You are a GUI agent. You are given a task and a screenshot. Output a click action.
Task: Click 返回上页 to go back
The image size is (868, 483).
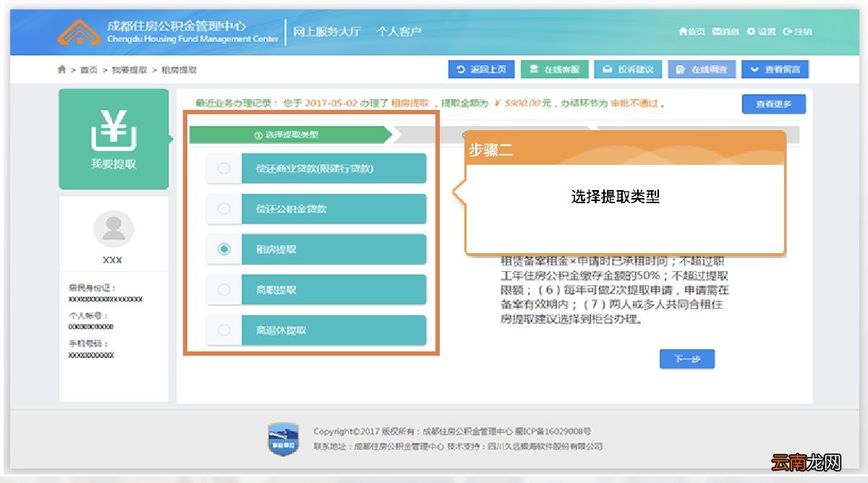(x=481, y=69)
